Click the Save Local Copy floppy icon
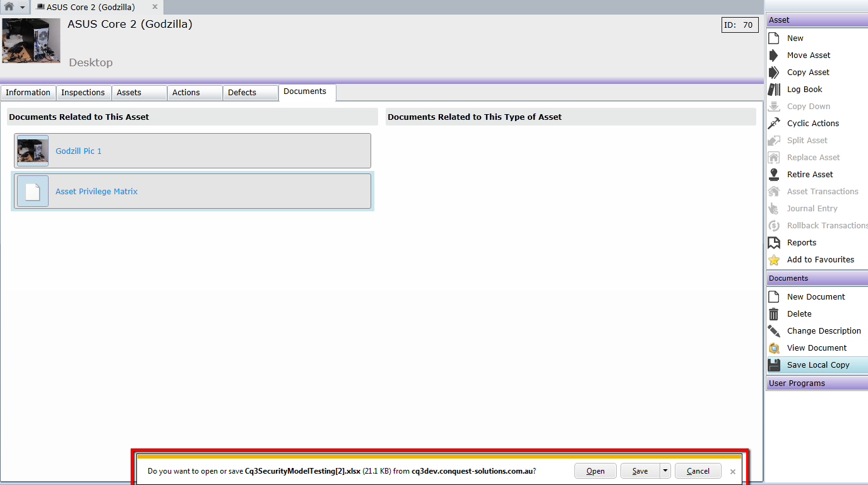Screen dimensions: 868x485 point(773,365)
